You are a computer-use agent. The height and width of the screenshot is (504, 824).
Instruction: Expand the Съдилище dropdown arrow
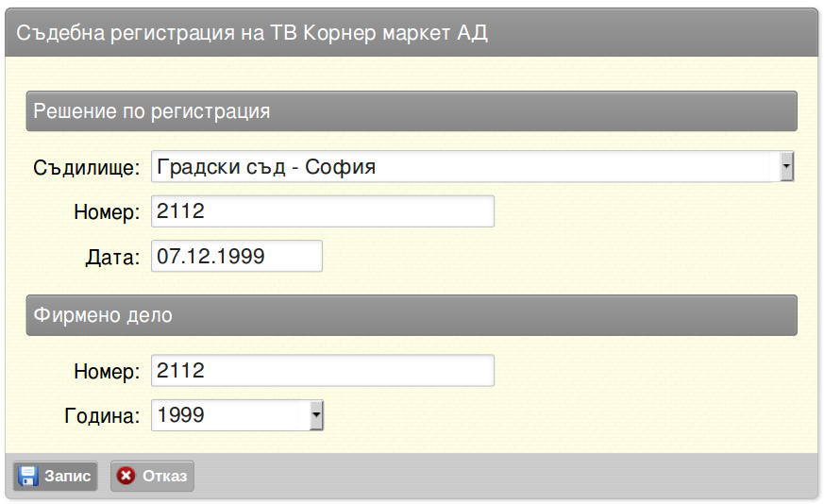click(x=786, y=167)
